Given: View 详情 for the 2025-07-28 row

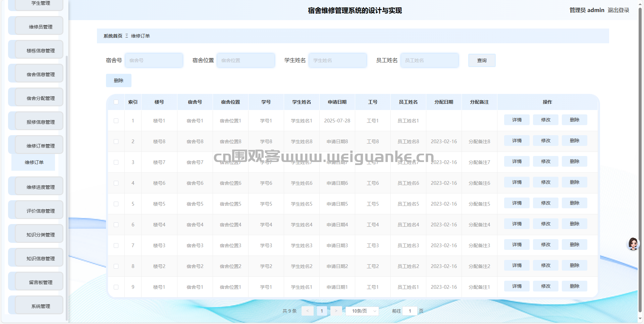Looking at the screenshot, I should coord(517,120).
